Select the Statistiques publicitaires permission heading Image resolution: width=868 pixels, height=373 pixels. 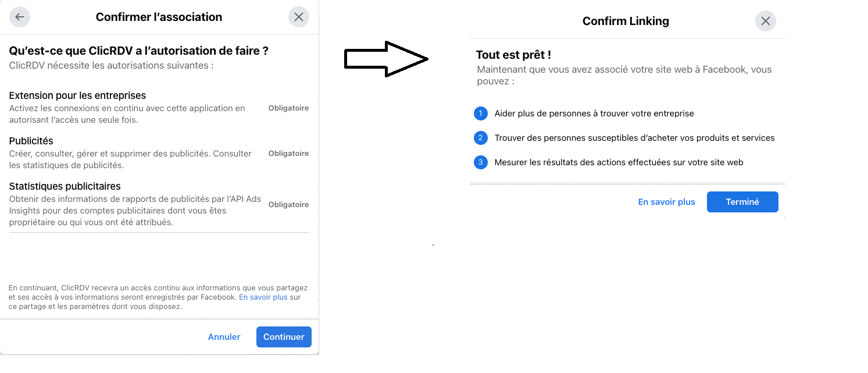click(x=65, y=186)
